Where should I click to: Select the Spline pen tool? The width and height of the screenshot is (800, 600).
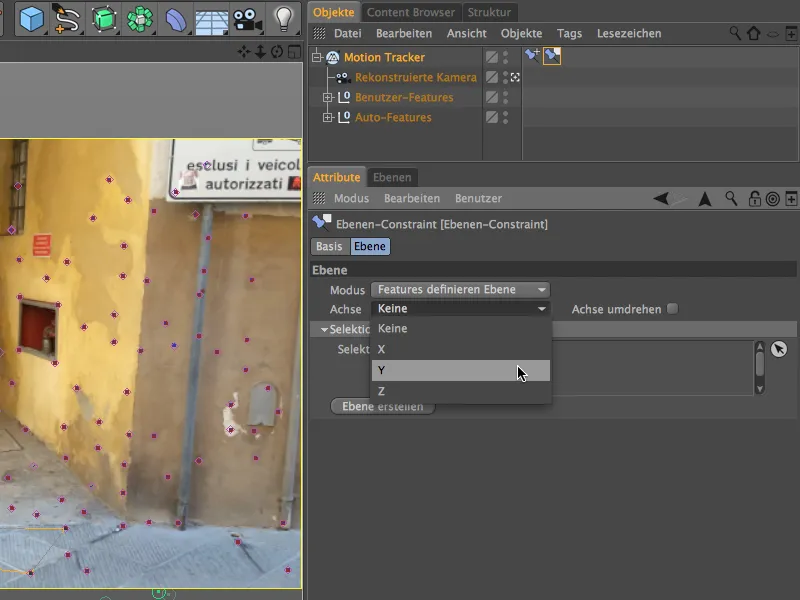(x=66, y=19)
